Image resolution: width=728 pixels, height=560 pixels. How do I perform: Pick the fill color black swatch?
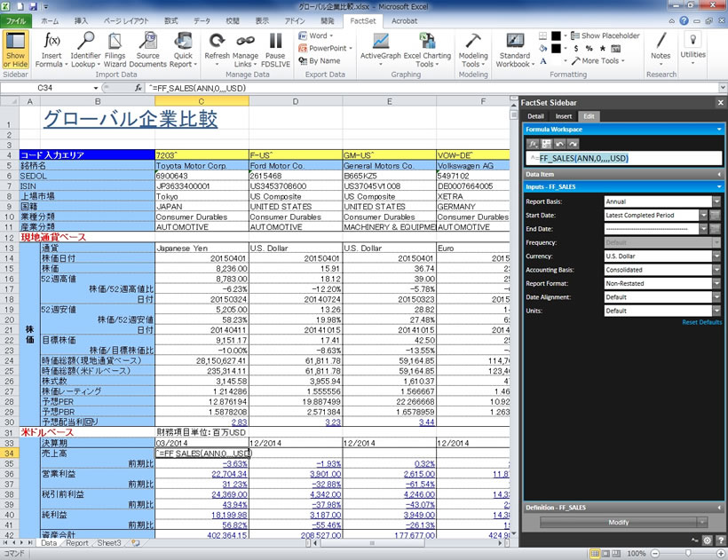556,48
